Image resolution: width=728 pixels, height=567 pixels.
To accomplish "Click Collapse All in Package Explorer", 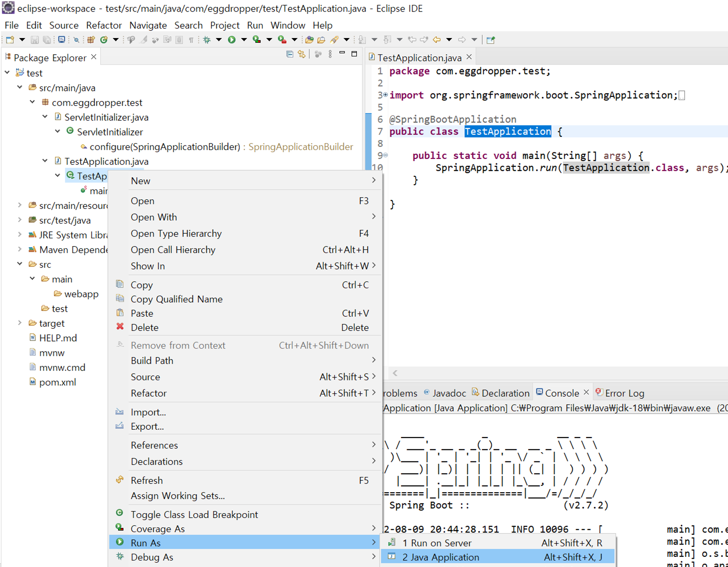I will 290,55.
